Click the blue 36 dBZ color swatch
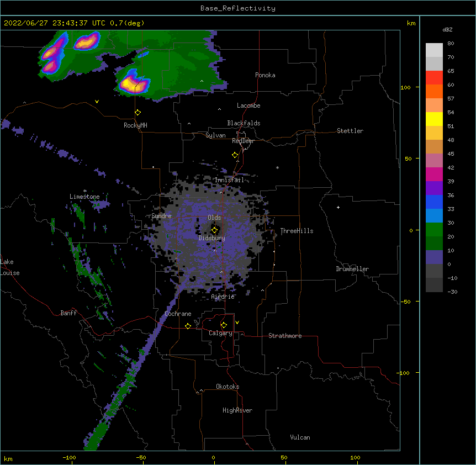The image size is (476, 465). [x=434, y=202]
